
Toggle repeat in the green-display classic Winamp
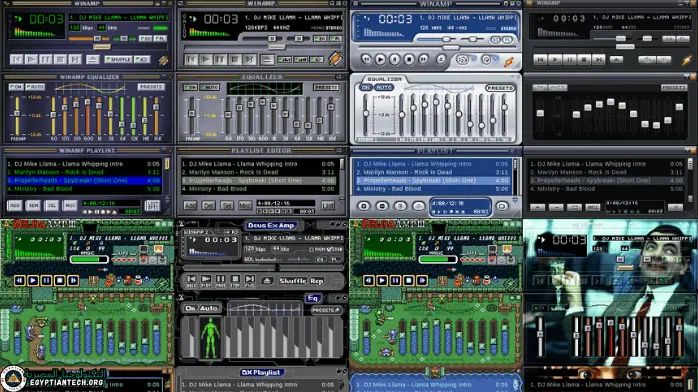point(142,59)
